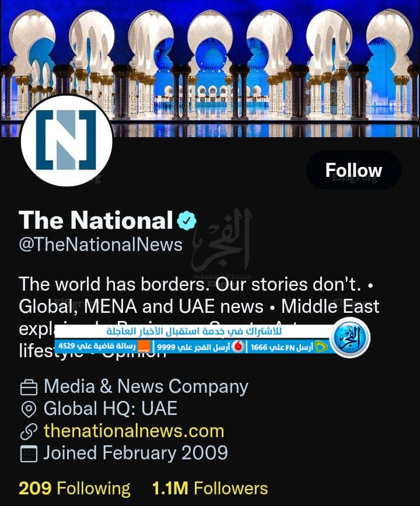Click the Global HQ: UAE location text

(110, 409)
